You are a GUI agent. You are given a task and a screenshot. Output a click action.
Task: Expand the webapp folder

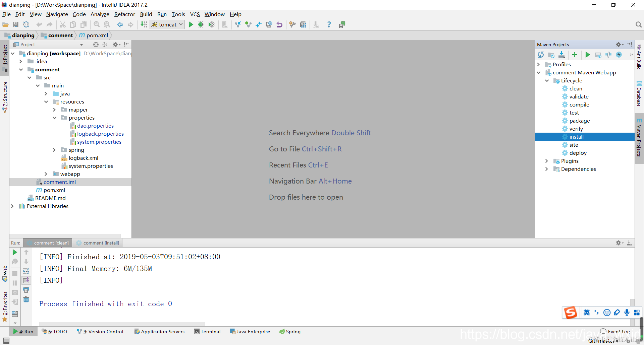pyautogui.click(x=46, y=174)
